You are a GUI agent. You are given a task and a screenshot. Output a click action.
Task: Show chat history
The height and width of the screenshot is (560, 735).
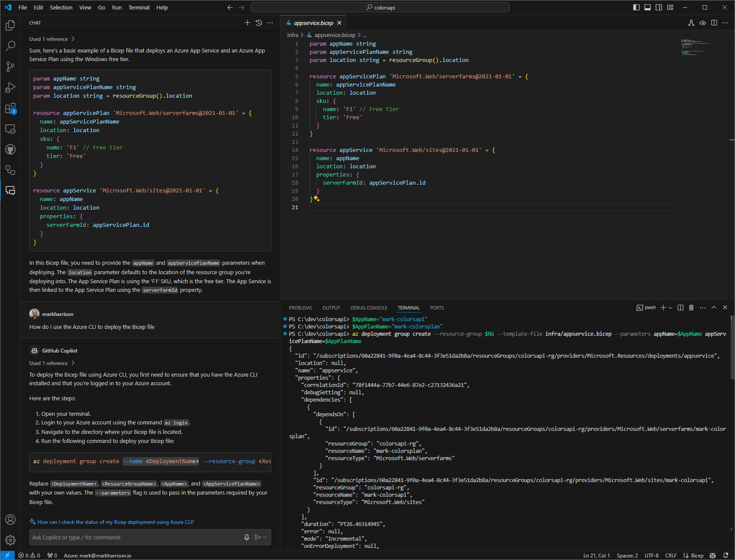tap(259, 23)
